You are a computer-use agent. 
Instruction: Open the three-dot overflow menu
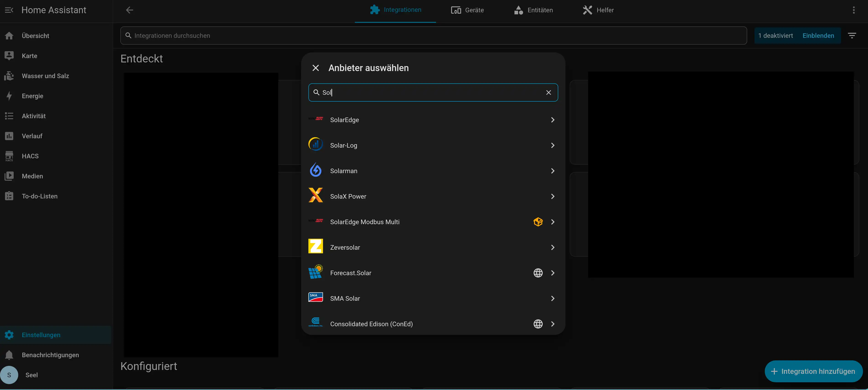tap(853, 10)
